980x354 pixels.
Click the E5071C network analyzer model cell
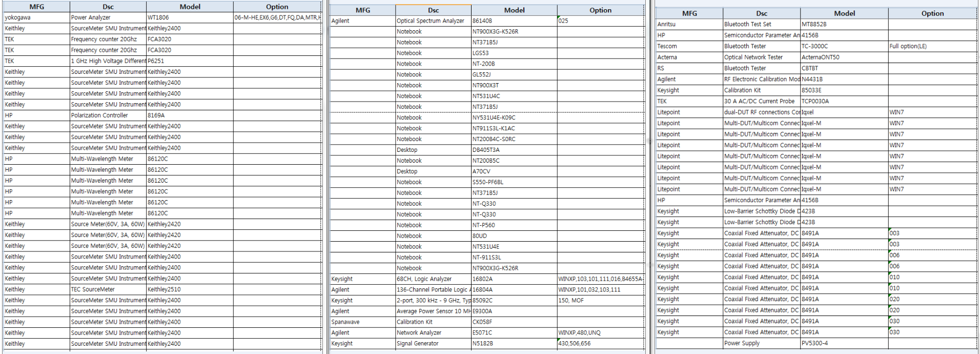[x=482, y=333]
